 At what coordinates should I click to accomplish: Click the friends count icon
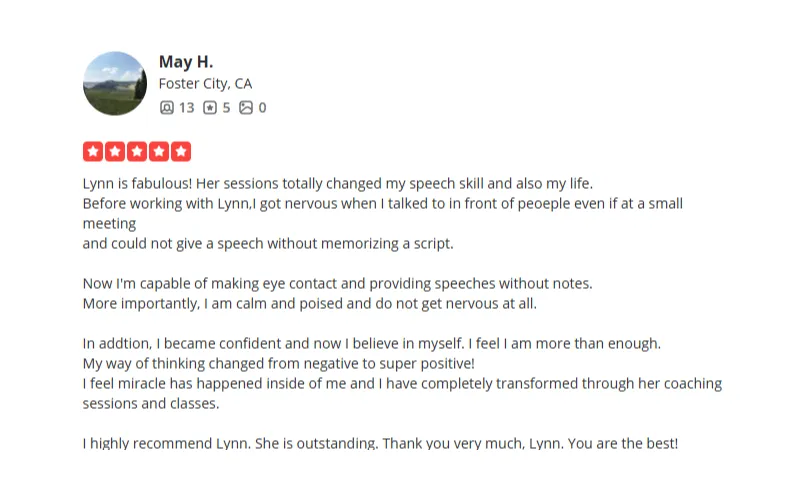[167, 108]
